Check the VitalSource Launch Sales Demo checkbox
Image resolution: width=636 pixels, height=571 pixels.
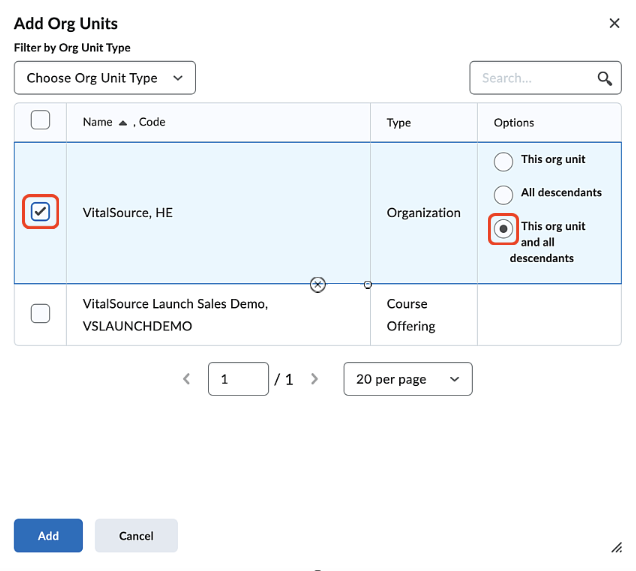pos(40,313)
